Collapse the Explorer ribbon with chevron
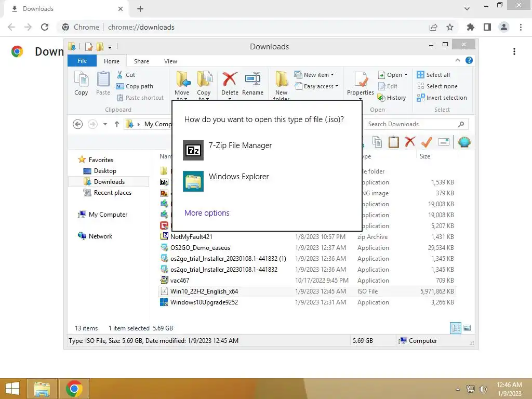This screenshot has height=399, width=532. (458, 60)
